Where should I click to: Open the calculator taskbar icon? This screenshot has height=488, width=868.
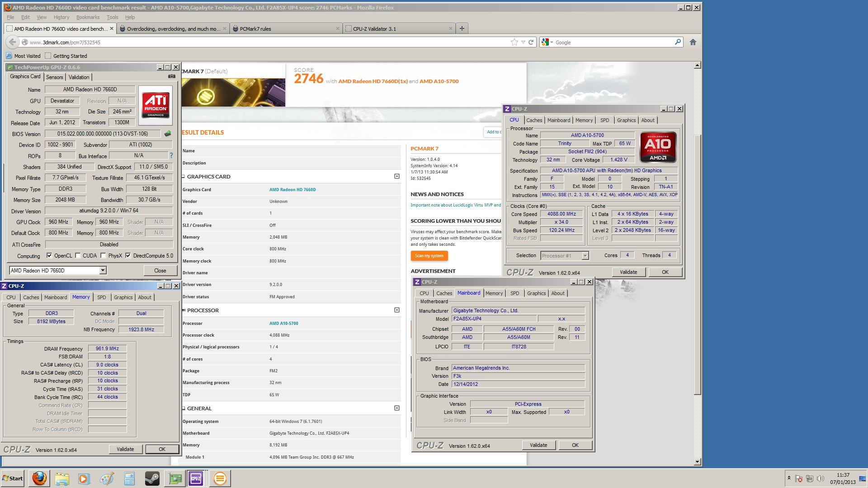coord(129,478)
